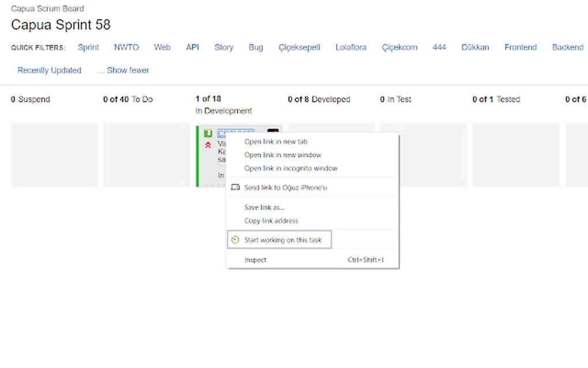Viewport: 588px width, 368px height.
Task: Click the red highest priority icon on the card
Action: [208, 145]
